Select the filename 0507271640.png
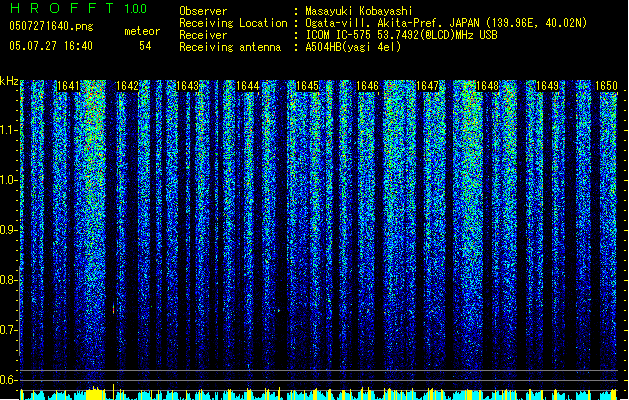This screenshot has height=400, width=629. coord(51,26)
